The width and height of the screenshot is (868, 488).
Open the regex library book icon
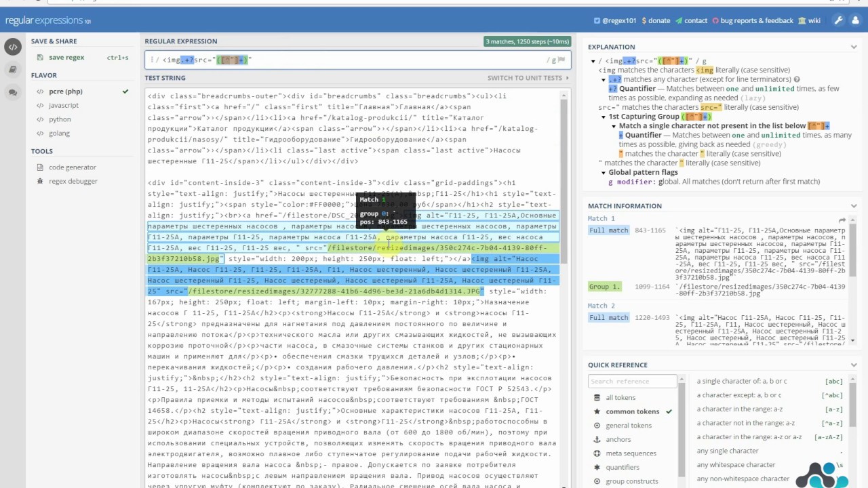point(12,69)
